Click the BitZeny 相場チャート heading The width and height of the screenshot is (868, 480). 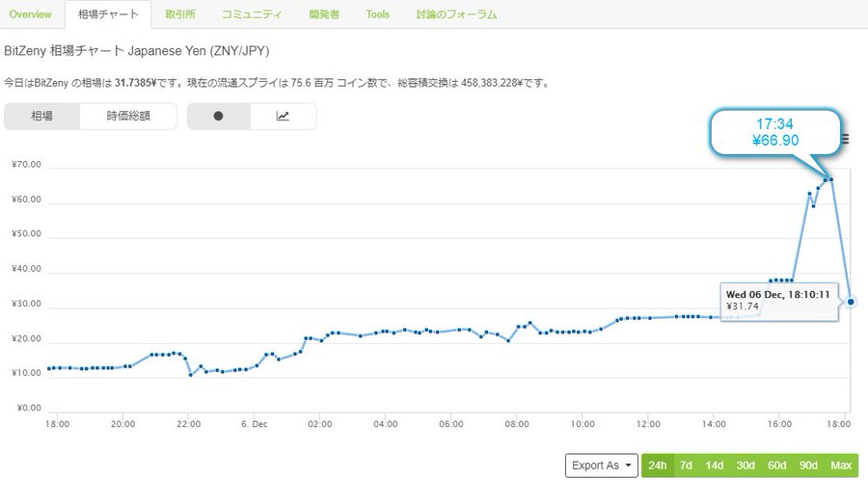(137, 51)
